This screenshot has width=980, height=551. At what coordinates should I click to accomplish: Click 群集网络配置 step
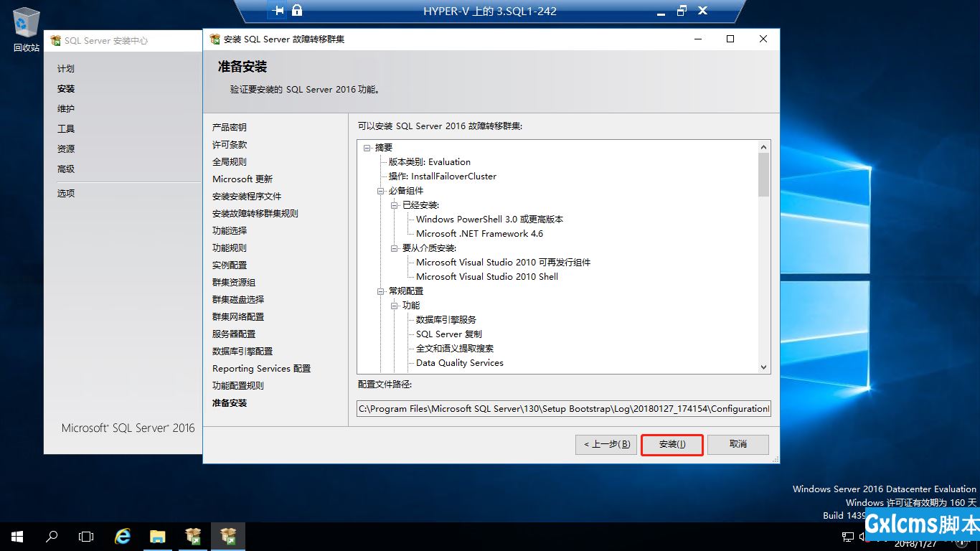coord(238,316)
